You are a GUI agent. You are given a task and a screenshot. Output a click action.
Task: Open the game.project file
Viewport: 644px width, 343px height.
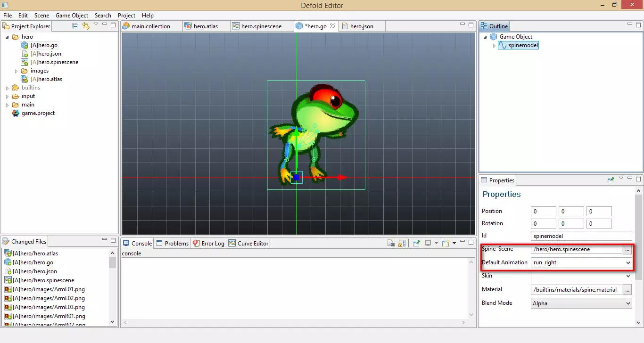click(38, 113)
